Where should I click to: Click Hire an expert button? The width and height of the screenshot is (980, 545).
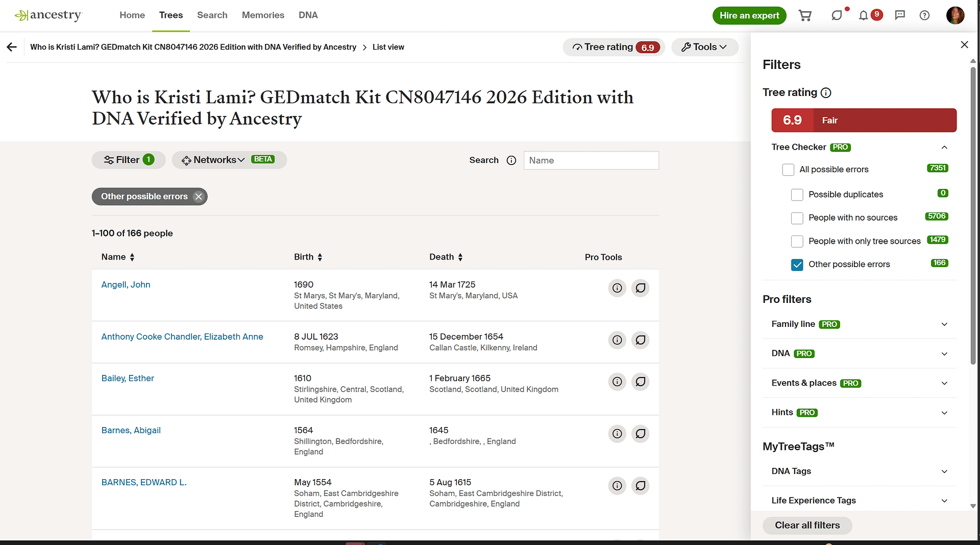tap(749, 15)
